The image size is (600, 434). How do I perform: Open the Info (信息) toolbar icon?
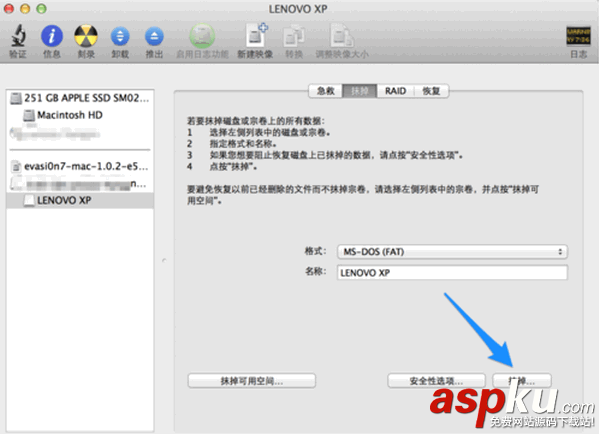pos(52,36)
